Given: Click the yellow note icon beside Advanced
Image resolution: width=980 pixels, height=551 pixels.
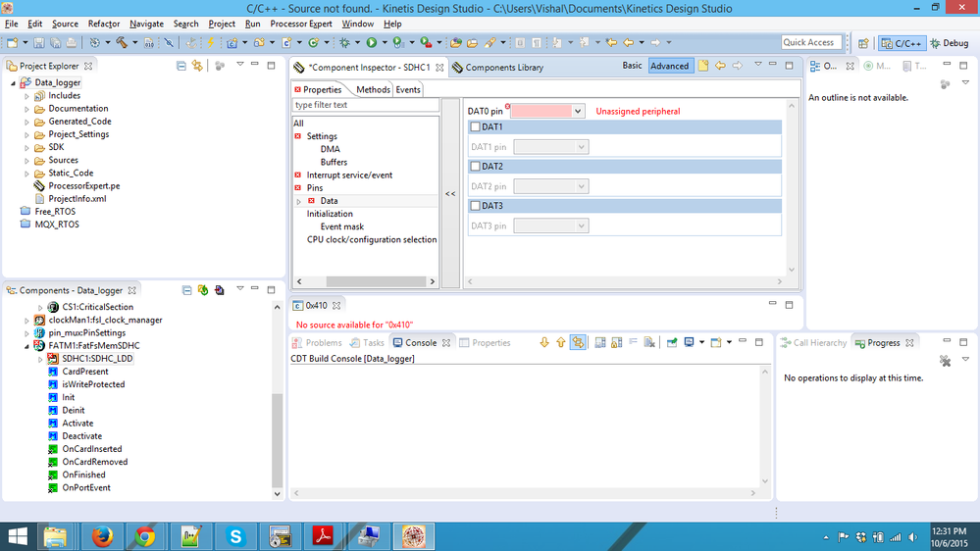Looking at the screenshot, I should [703, 66].
